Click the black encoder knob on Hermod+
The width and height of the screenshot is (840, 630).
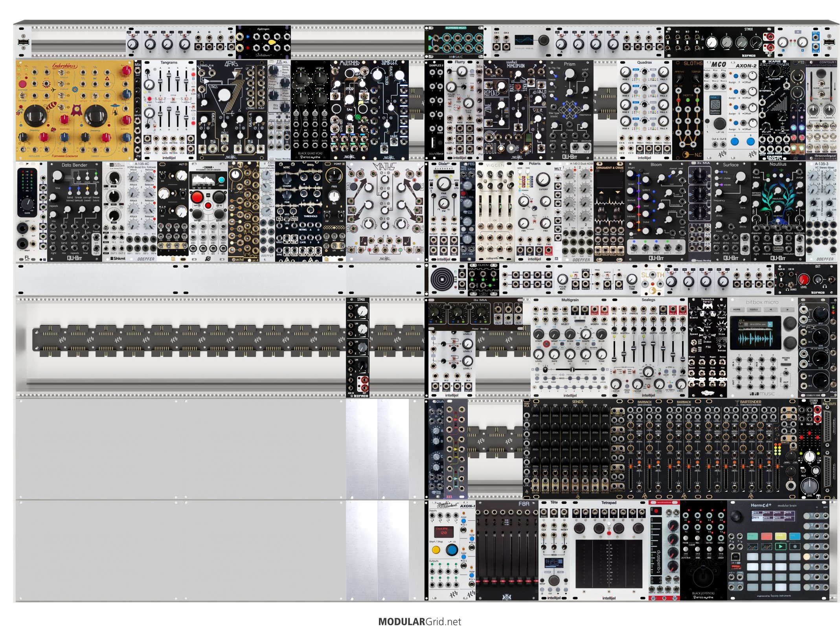(x=736, y=516)
